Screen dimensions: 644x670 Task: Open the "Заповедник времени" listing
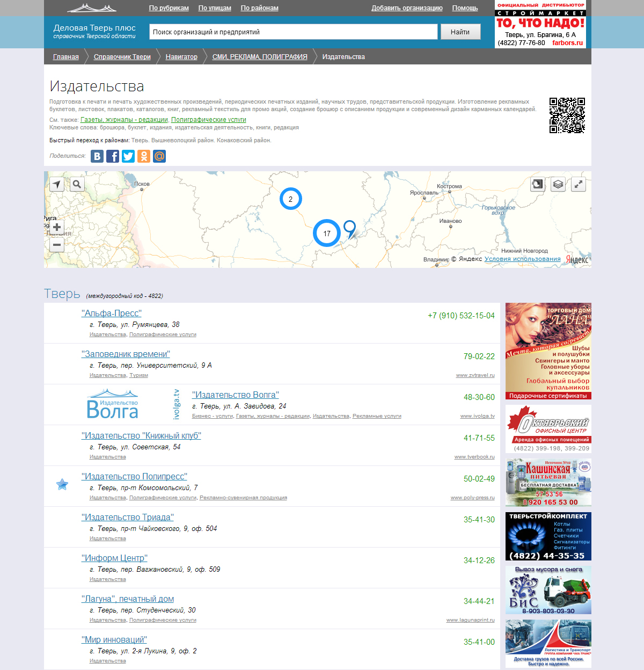point(126,354)
